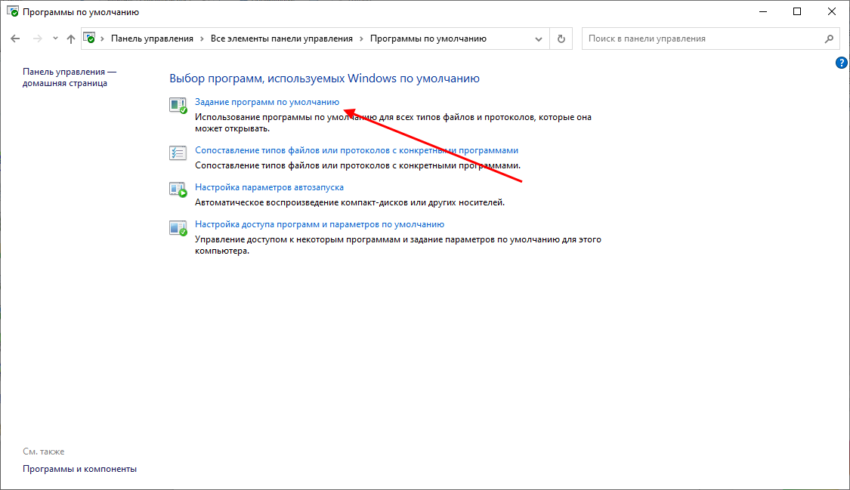The height and width of the screenshot is (490, 850).
Task: Open Help via the blue question mark
Action: [841, 63]
